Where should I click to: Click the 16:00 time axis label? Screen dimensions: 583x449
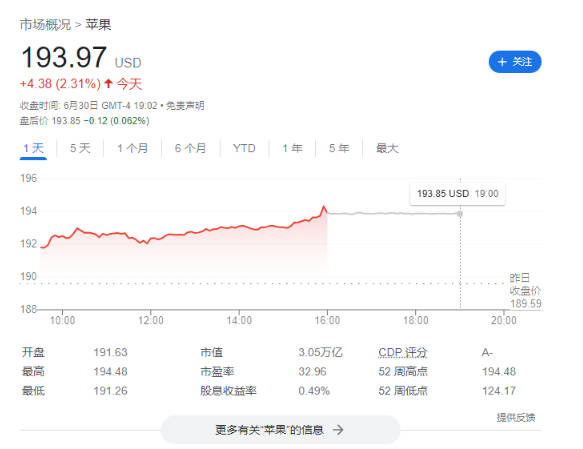tap(327, 320)
